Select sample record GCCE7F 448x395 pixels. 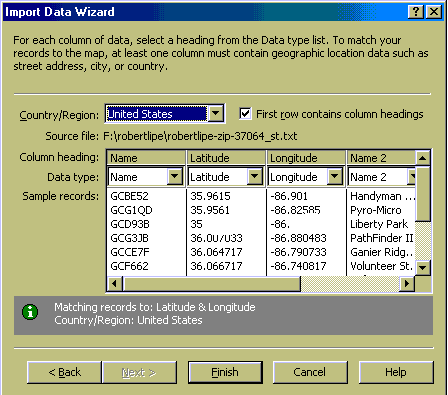tap(130, 252)
